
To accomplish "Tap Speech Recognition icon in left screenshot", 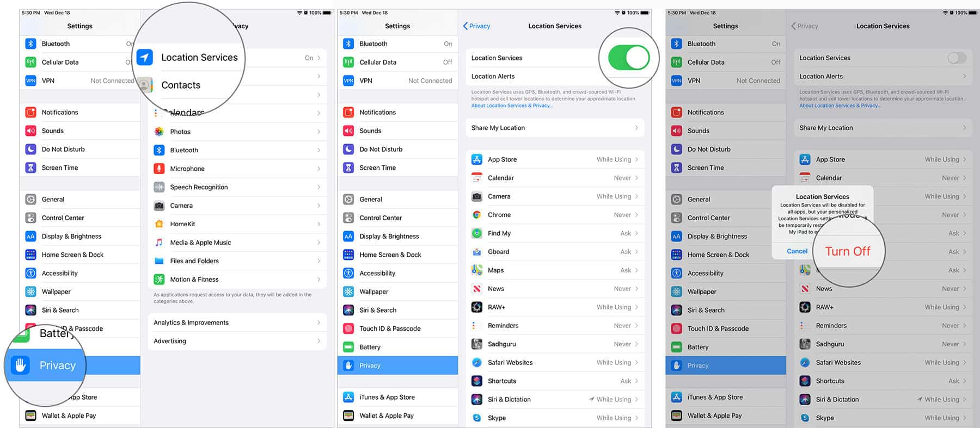I will pyautogui.click(x=159, y=187).
